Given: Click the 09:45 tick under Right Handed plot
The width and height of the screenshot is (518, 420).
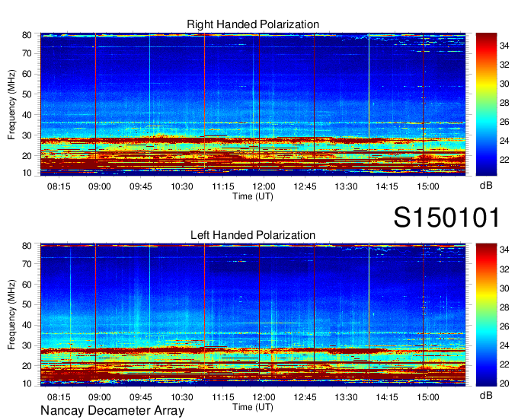Looking at the screenshot, I should click(141, 186).
